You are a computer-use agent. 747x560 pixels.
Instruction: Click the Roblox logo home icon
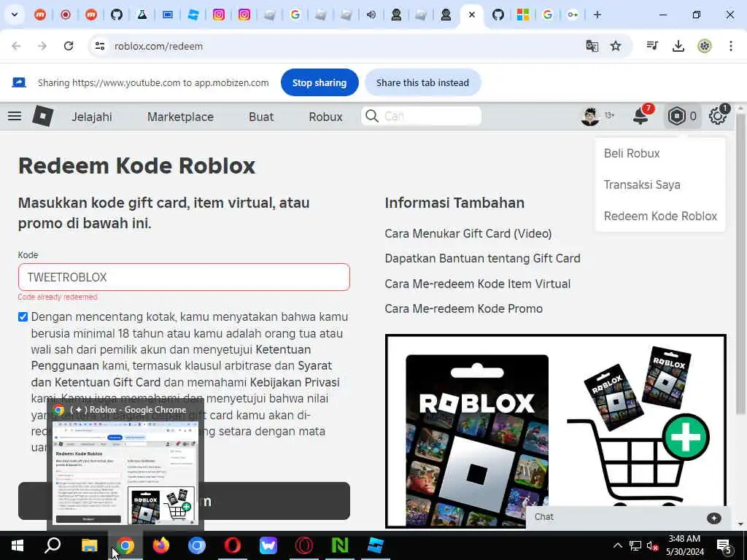click(x=42, y=116)
